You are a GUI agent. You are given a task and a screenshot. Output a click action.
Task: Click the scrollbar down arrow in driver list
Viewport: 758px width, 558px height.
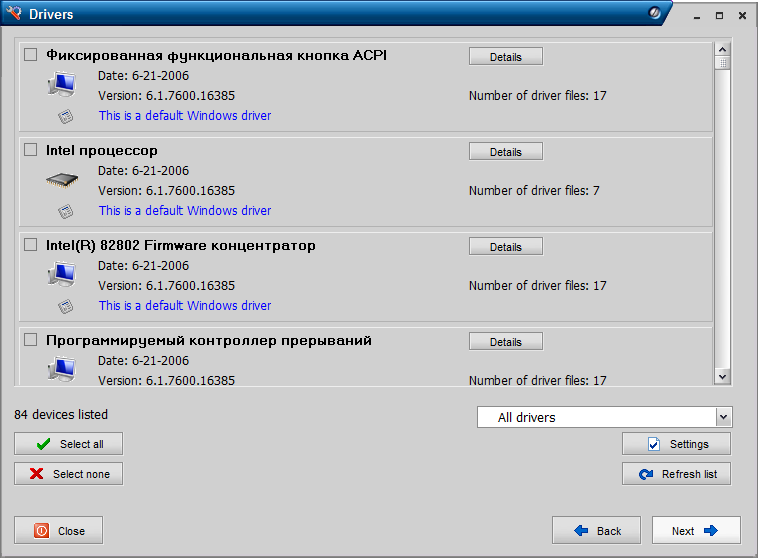click(722, 377)
